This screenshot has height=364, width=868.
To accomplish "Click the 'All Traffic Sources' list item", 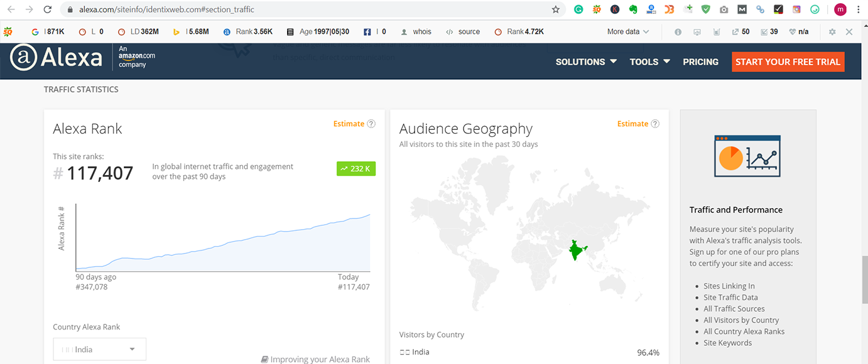I will [x=734, y=309].
